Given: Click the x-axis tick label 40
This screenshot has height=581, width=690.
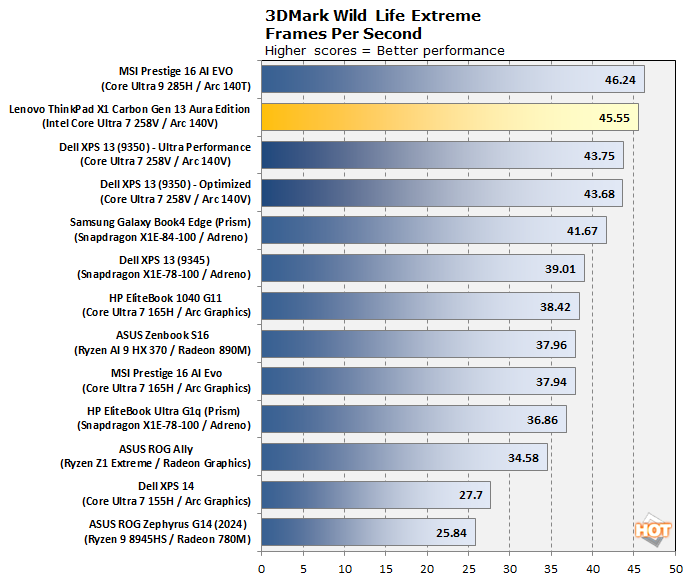Looking at the screenshot, I should (x=593, y=569).
